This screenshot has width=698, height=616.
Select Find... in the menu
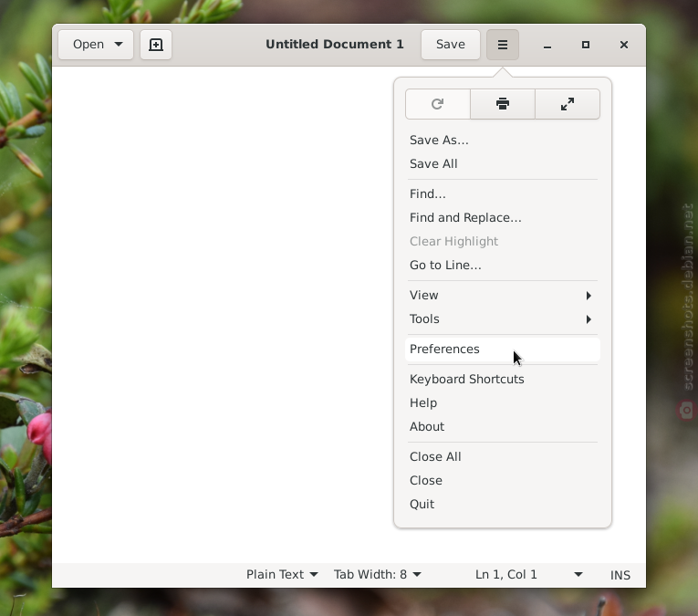click(503, 194)
